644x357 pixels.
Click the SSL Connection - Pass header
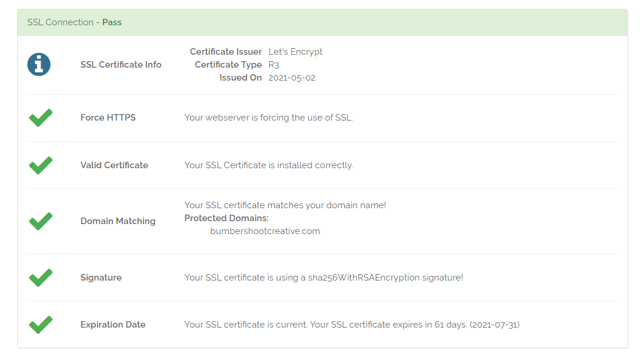point(75,22)
